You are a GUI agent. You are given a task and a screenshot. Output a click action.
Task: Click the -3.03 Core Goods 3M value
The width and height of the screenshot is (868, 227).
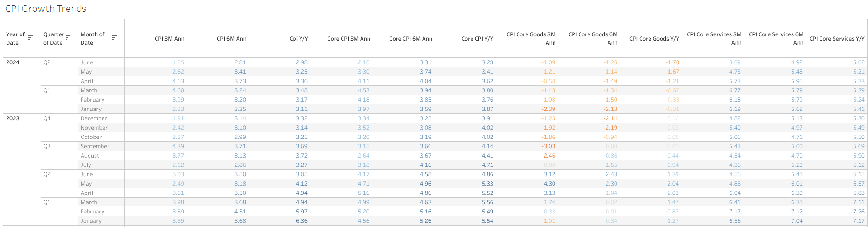[x=548, y=146]
